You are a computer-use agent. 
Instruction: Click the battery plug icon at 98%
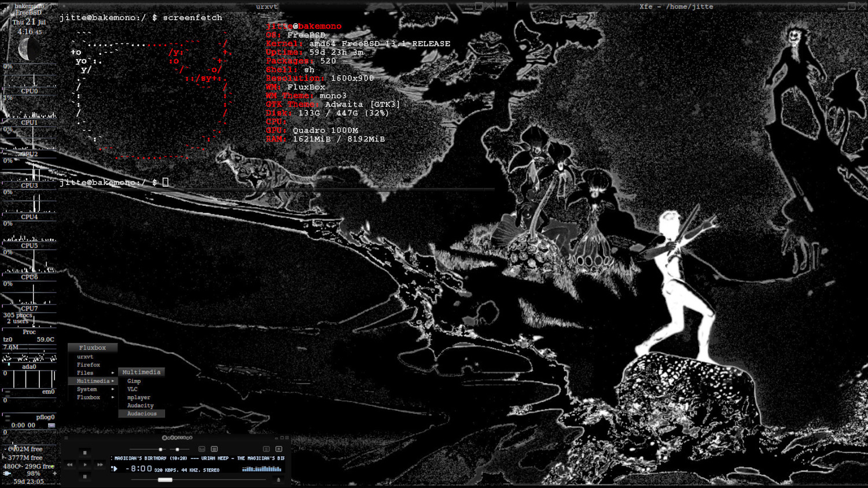click(x=7, y=473)
